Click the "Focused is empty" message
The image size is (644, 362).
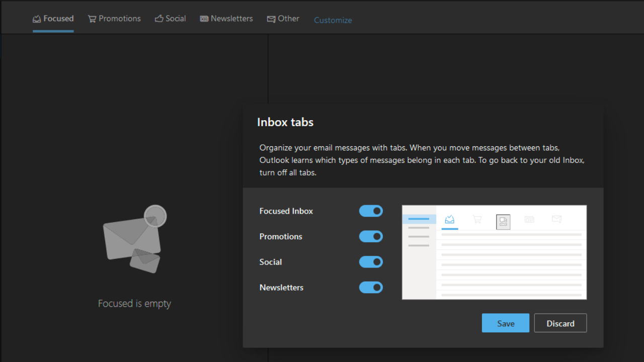tap(134, 304)
